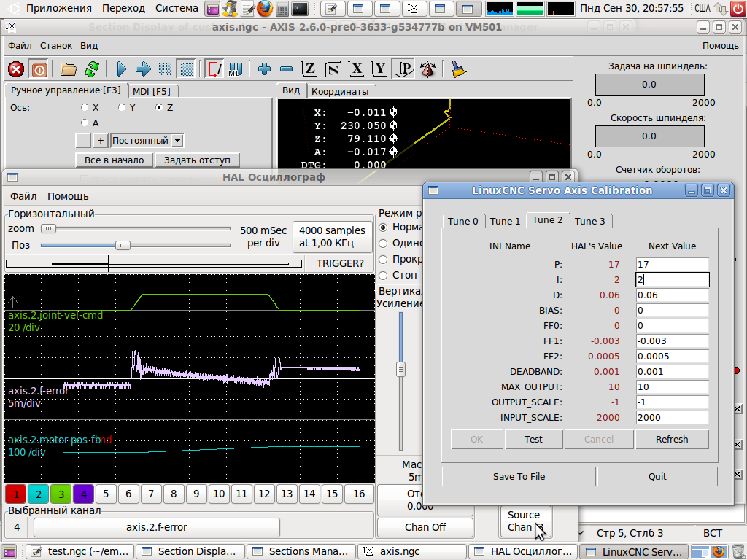This screenshot has height=560, width=747.
Task: Switch to Tune 3 tab
Action: [589, 221]
